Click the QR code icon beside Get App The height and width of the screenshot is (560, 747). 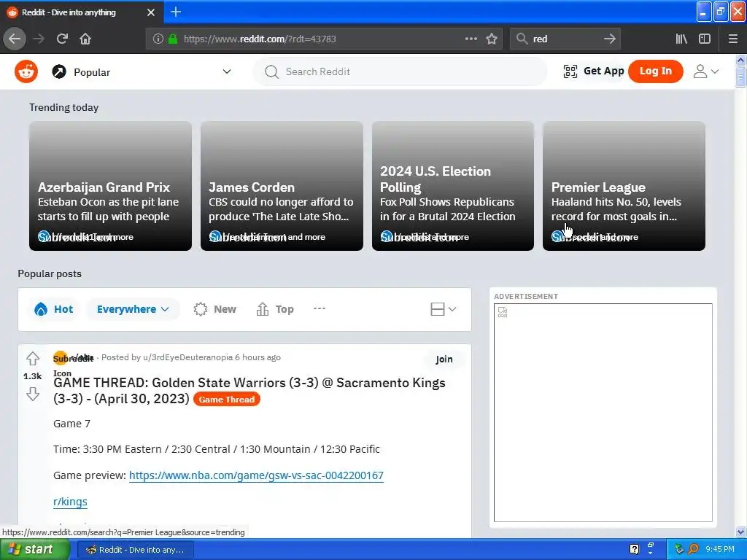pos(570,71)
